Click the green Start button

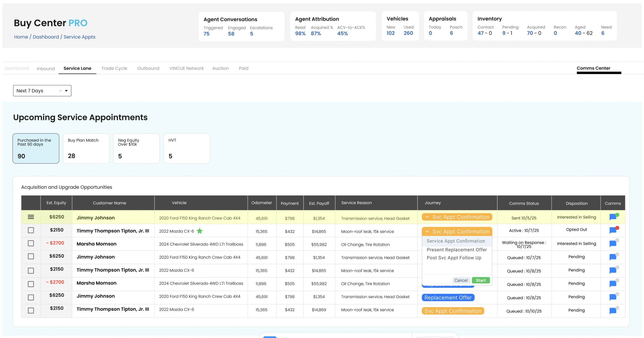pos(480,280)
